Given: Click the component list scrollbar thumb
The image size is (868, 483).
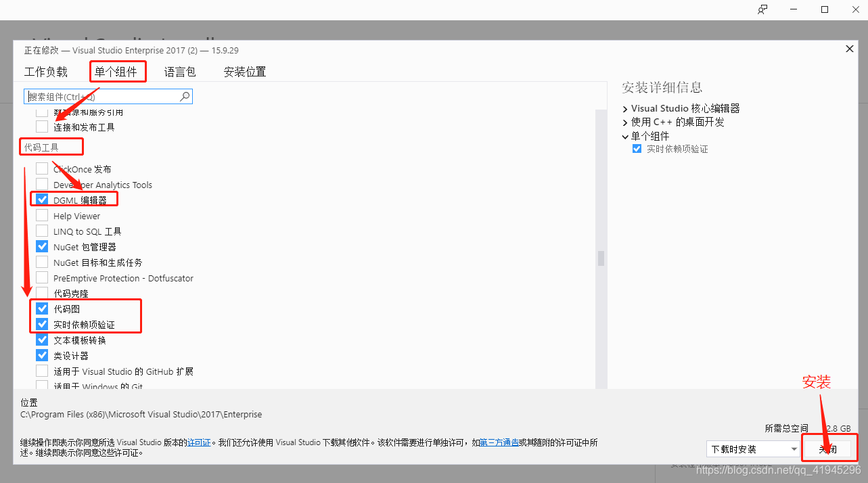Looking at the screenshot, I should coord(601,258).
